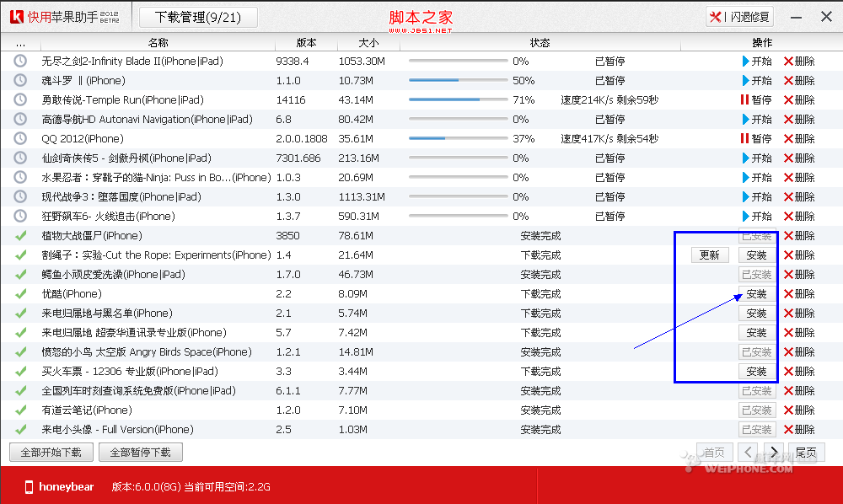Viewport: 843px width, 504px height.
Task: Click the 全部暂停下载 button
Action: coord(140,453)
